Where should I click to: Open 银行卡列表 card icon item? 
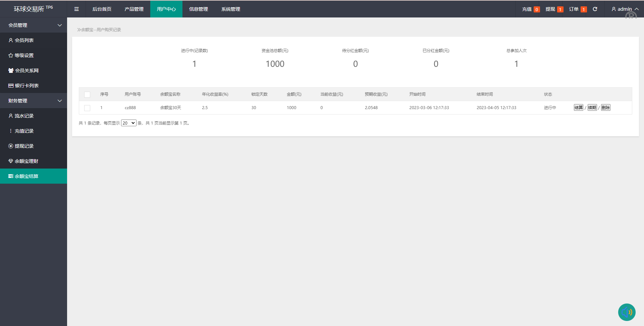click(11, 86)
